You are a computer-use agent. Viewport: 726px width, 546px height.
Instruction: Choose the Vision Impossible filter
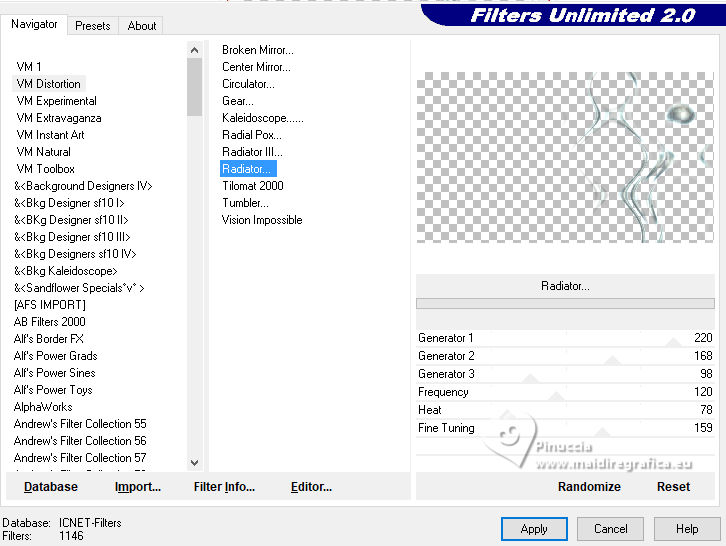click(262, 220)
